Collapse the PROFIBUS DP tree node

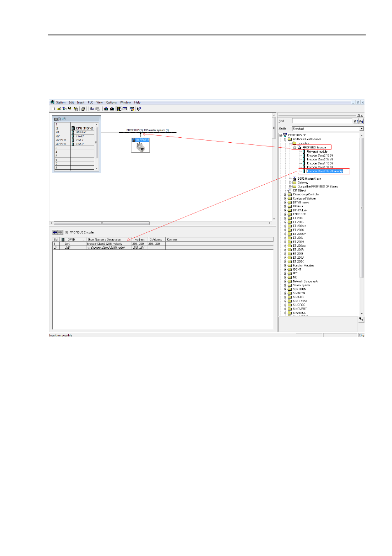click(x=281, y=135)
